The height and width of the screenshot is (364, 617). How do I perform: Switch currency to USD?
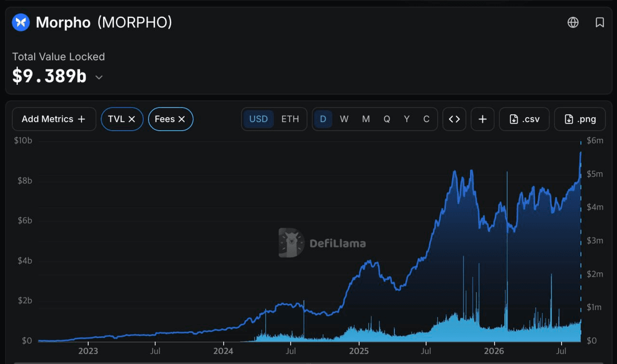tap(258, 119)
